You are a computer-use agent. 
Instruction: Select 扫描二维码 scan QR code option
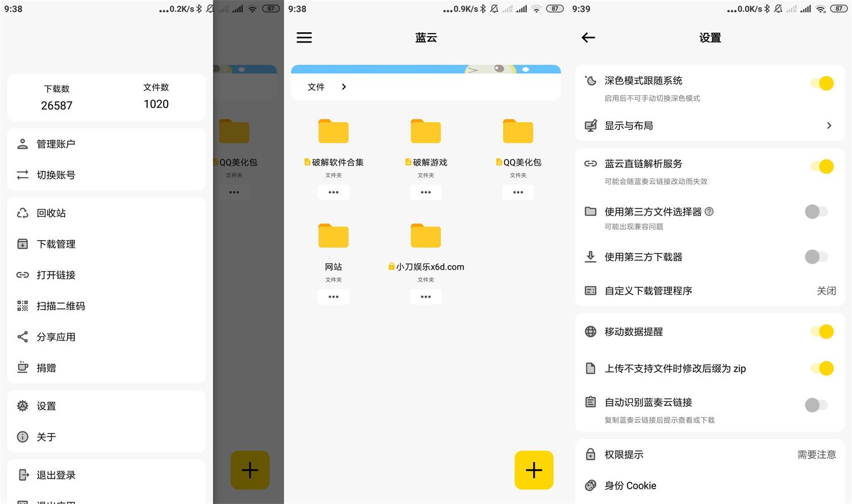pos(61,306)
